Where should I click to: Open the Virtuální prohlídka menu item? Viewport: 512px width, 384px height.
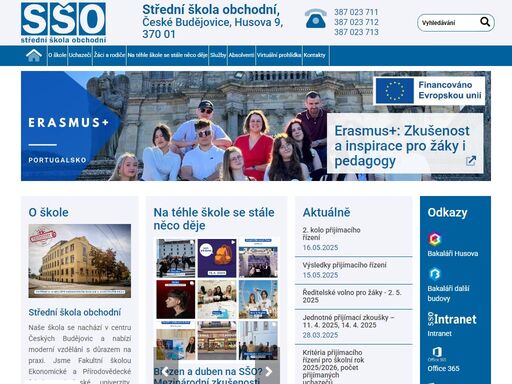[279, 55]
